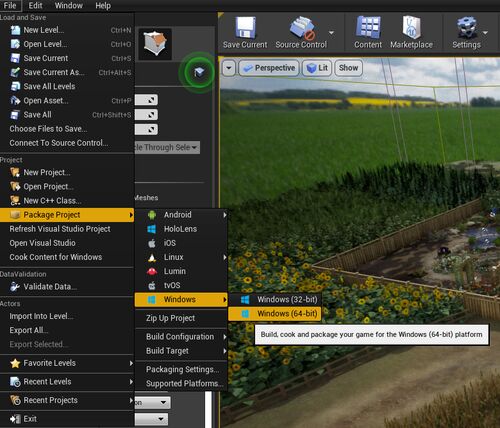
Task: Open the 'Through Sele' dropdown
Action: [x=167, y=147]
